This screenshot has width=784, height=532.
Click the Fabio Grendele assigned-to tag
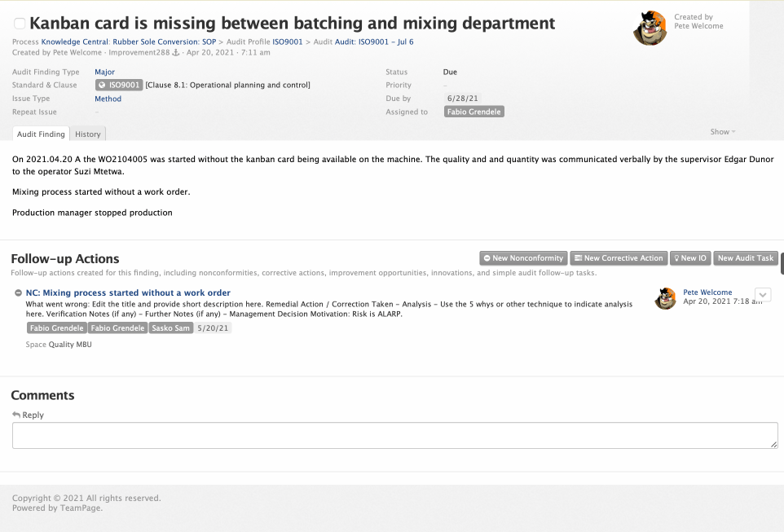tap(473, 112)
